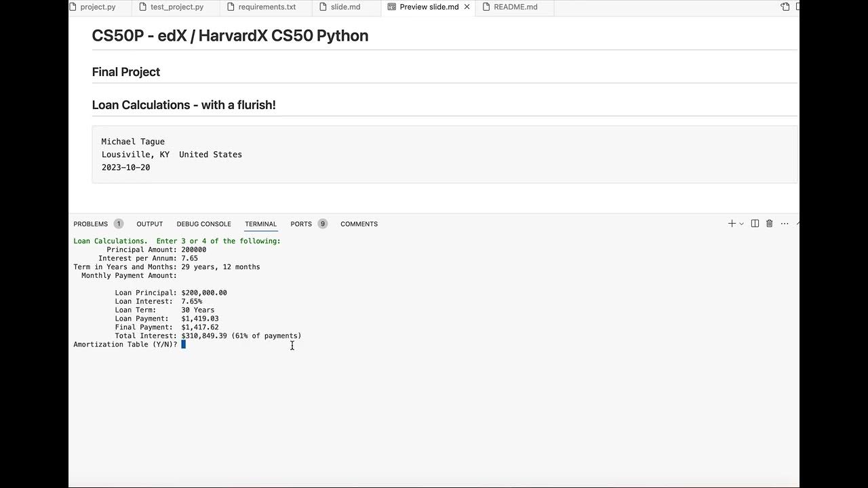The image size is (868, 488).
Task: Open the test_project.py tab
Action: 176,7
